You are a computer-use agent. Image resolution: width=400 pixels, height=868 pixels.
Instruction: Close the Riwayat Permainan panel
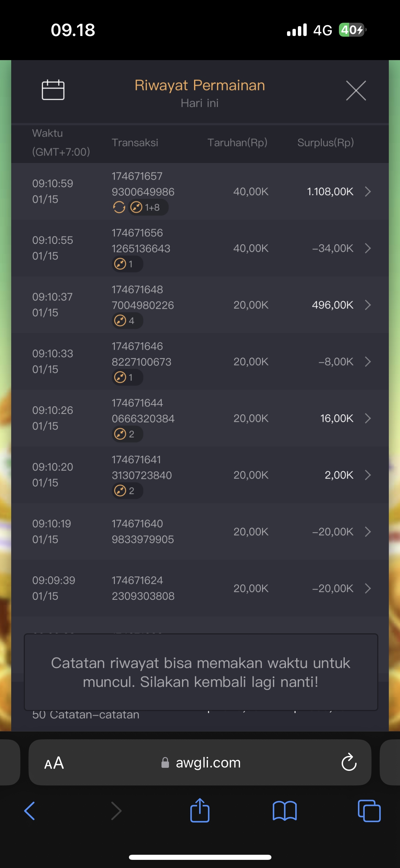coord(356,91)
